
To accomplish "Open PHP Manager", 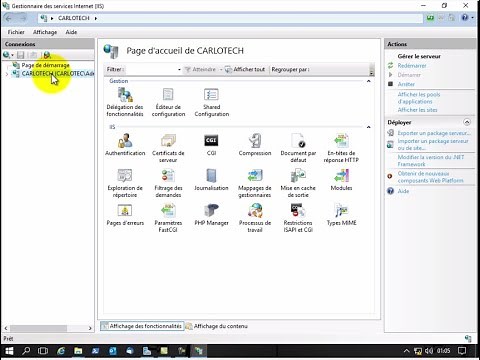I will (211, 215).
